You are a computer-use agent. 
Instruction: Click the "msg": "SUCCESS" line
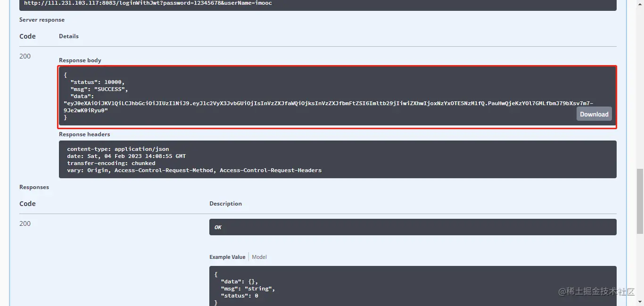point(99,89)
